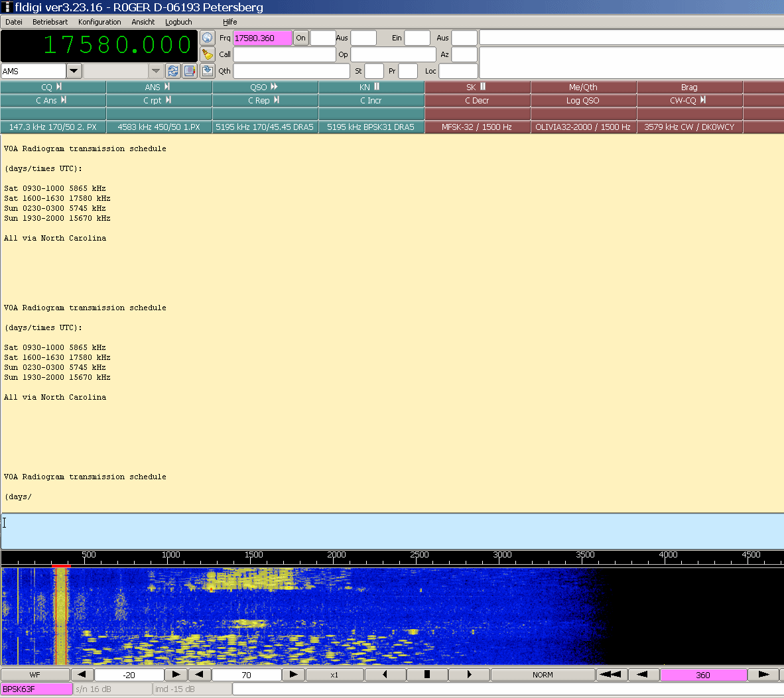784x698 pixels.
Task: Click the right arrow after cursor 360
Action: pos(763,675)
